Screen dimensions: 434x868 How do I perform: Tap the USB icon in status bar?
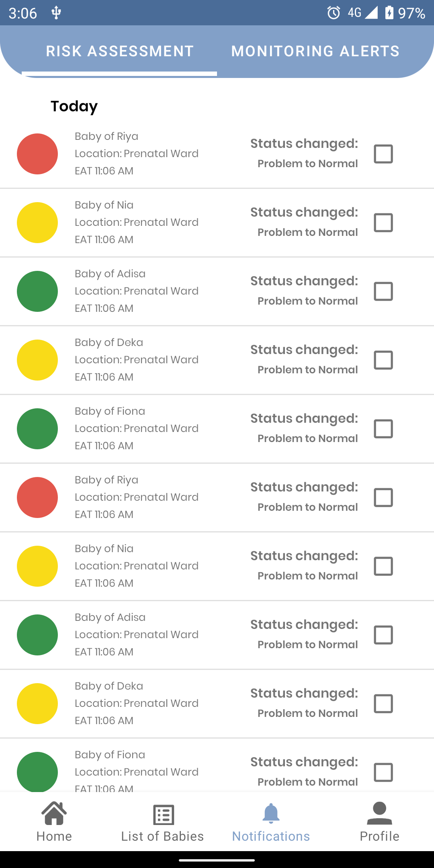pyautogui.click(x=56, y=13)
